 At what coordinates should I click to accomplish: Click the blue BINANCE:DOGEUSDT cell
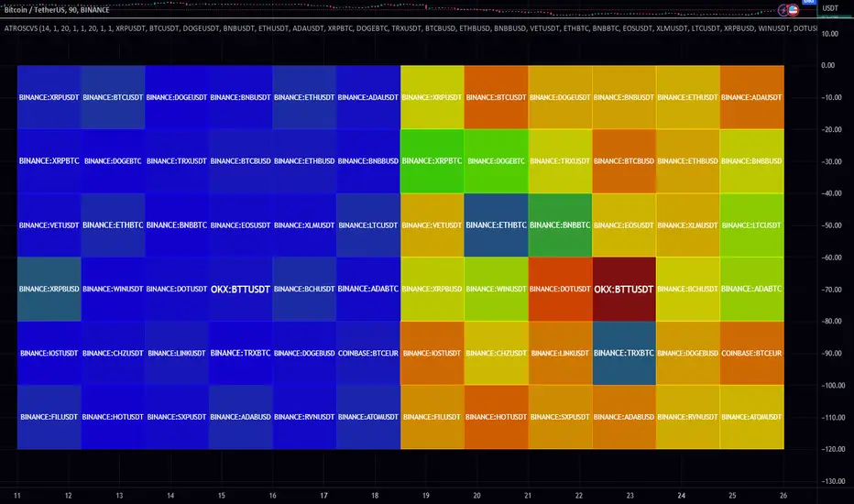point(177,97)
